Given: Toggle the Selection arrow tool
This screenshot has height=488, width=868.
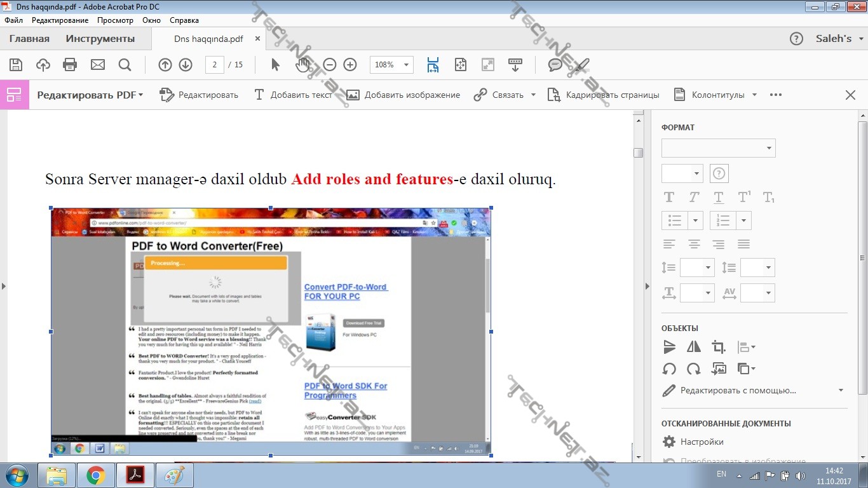Looking at the screenshot, I should click(x=275, y=64).
